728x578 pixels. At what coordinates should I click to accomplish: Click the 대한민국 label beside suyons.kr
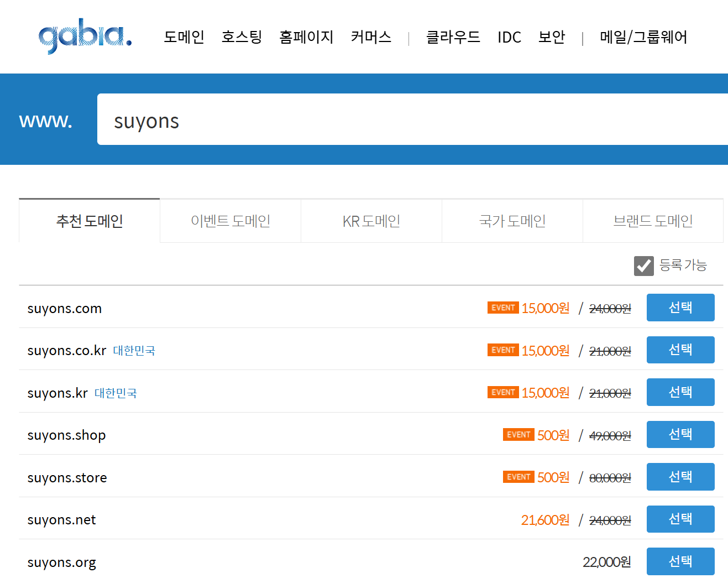[116, 393]
